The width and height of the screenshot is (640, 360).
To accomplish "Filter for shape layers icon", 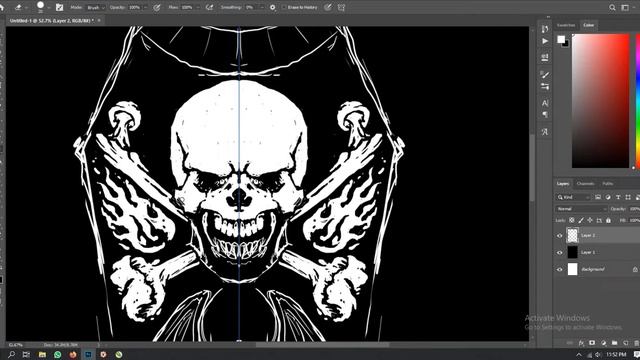I will click(x=628, y=197).
